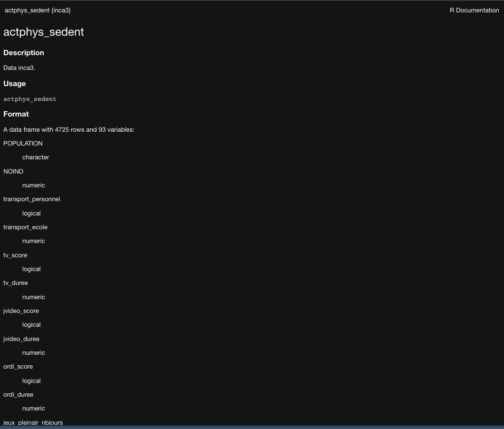The width and height of the screenshot is (504, 429).
Task: Click the Data inca3 description text
Action: (x=19, y=68)
